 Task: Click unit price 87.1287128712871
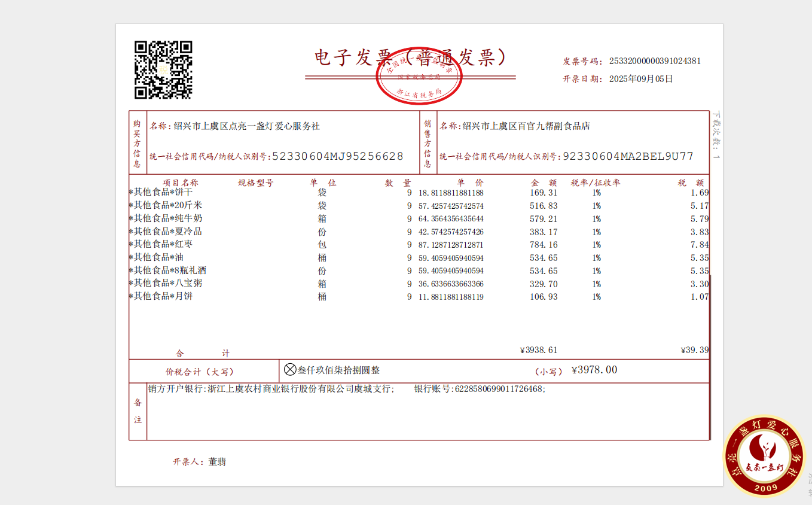click(451, 245)
